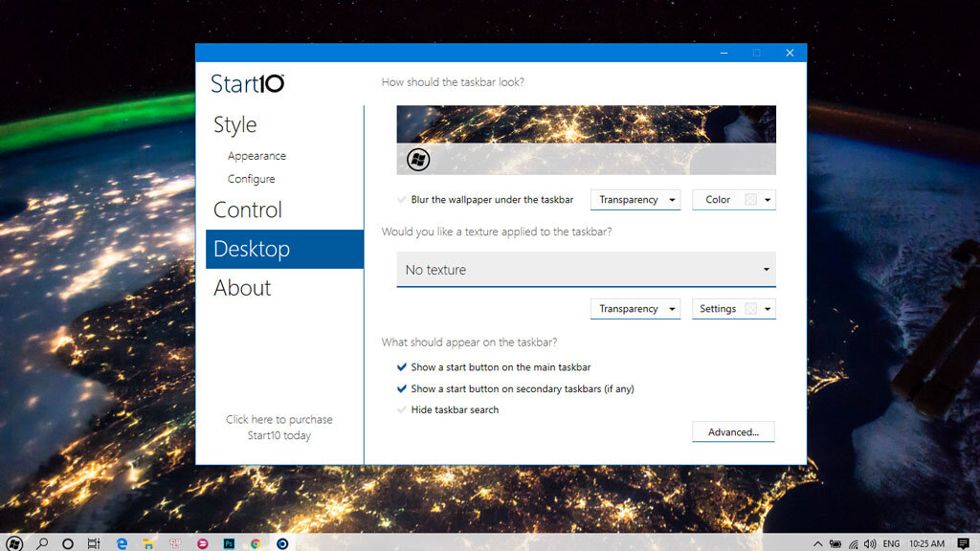Click the Advanced... button
Screen dimensions: 980x551
[733, 431]
